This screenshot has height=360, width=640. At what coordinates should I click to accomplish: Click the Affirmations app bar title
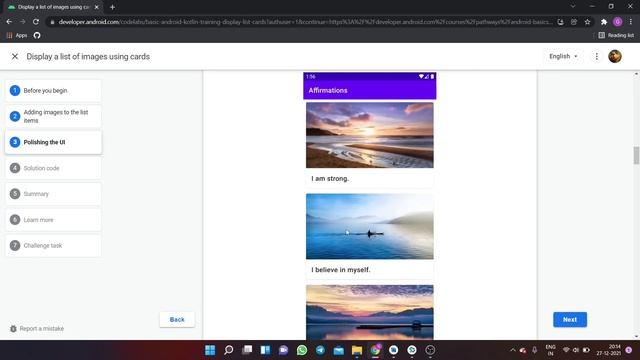point(328,91)
